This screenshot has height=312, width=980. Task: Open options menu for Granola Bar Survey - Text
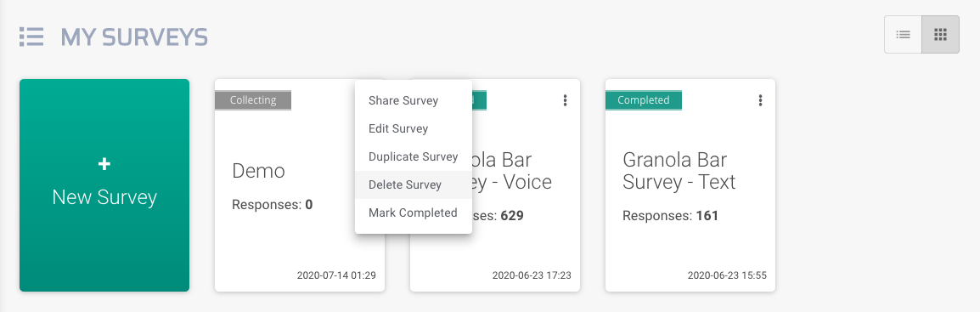click(760, 100)
